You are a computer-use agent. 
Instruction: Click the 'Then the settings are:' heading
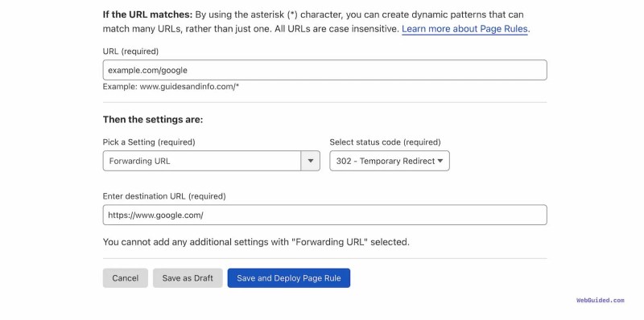click(x=153, y=120)
